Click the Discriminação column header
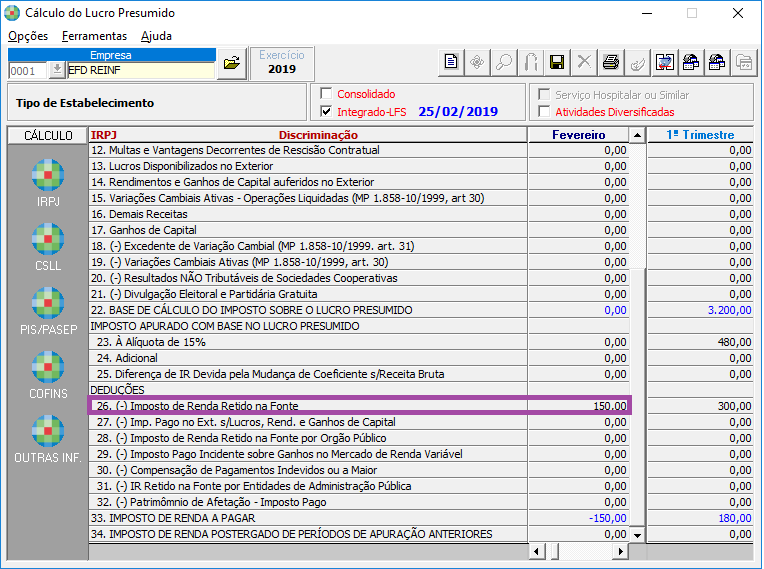 coord(318,135)
